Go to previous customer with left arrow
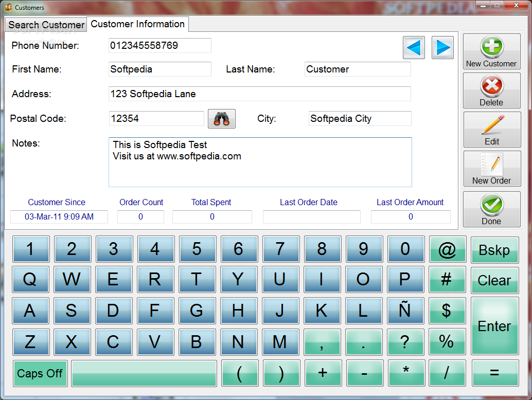The image size is (532, 400). 414,47
